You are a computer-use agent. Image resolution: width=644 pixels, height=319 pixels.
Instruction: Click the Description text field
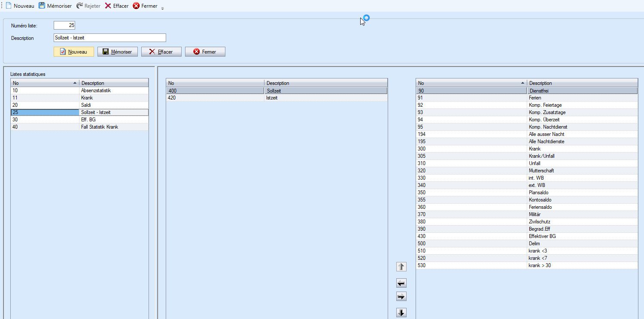coord(109,38)
